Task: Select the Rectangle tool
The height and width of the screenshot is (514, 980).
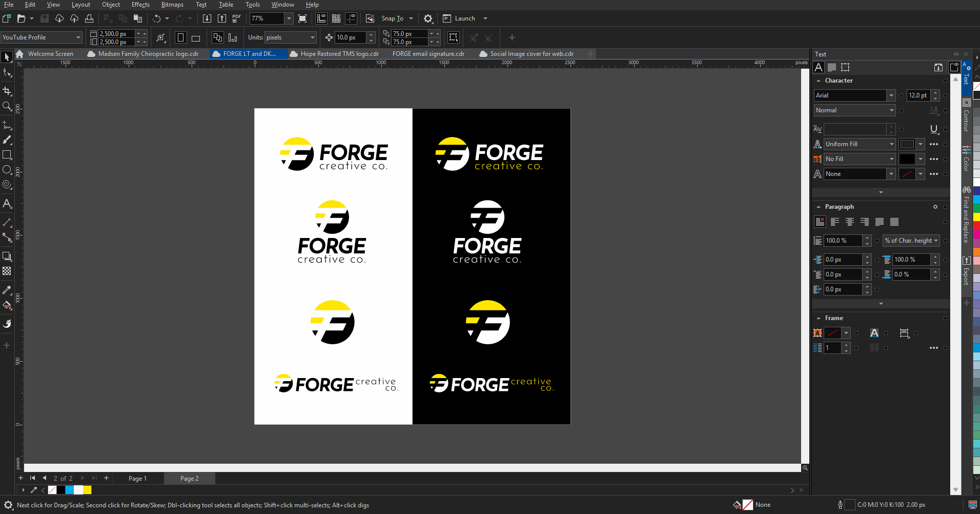Action: 7,155
